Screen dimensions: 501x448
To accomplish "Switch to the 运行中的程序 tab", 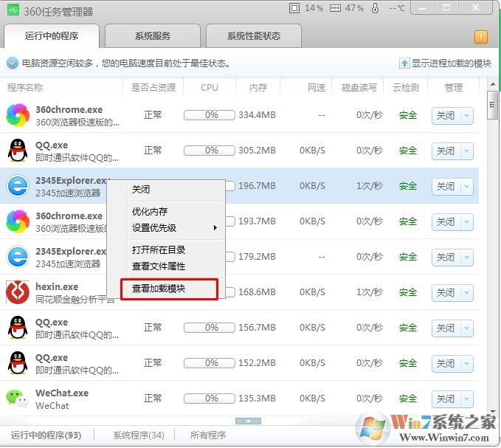I will point(52,35).
